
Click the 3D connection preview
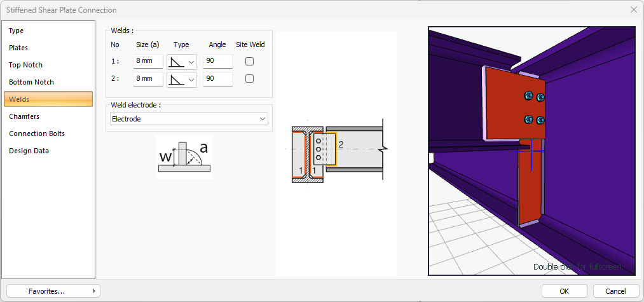pos(531,151)
